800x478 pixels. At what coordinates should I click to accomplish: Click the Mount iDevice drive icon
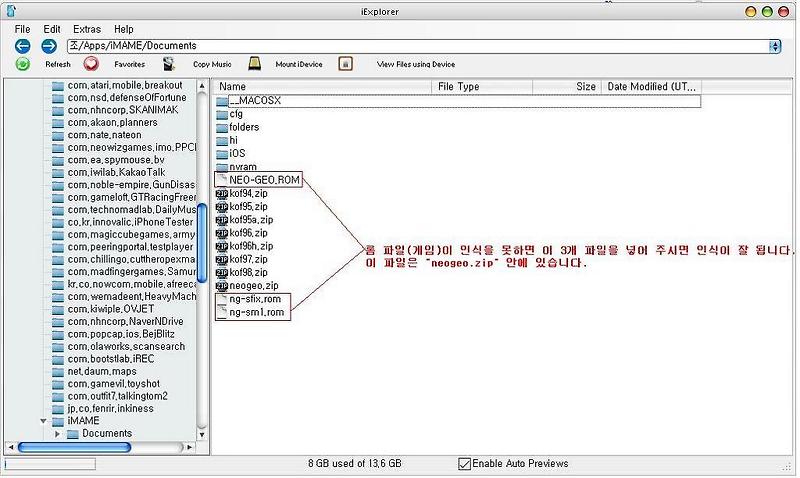pyautogui.click(x=254, y=64)
